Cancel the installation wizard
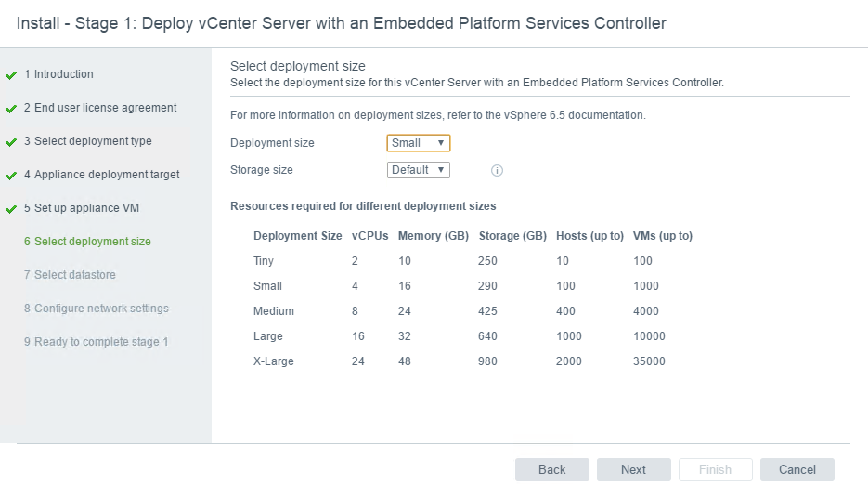 (x=797, y=470)
